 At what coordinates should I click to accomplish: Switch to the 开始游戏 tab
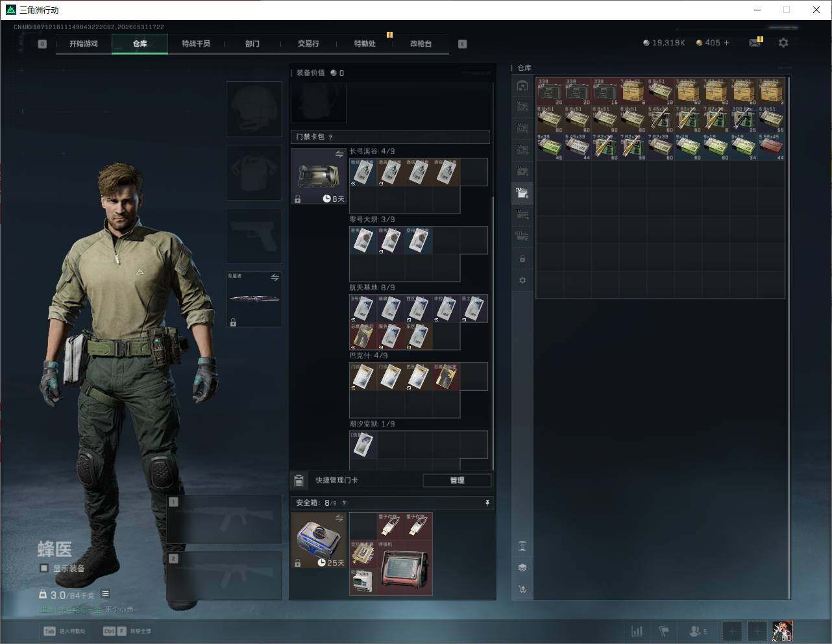84,43
